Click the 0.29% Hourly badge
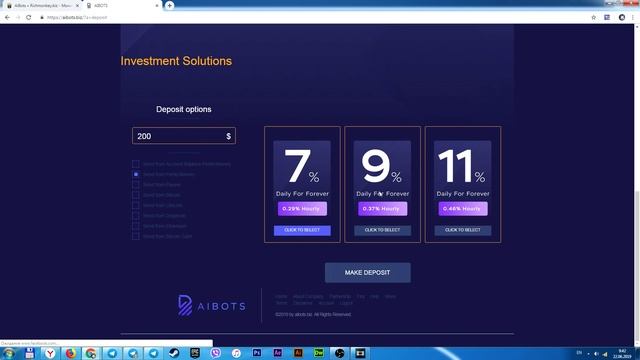The width and height of the screenshot is (640, 360). (302, 209)
